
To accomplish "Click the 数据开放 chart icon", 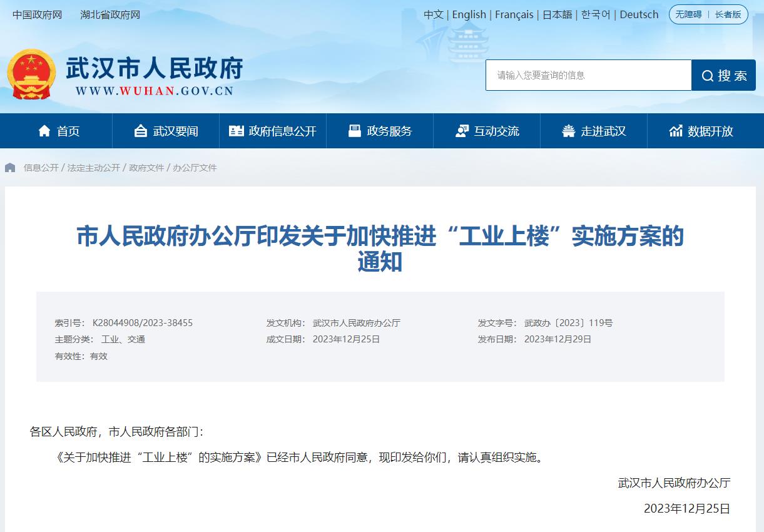I will pyautogui.click(x=676, y=131).
